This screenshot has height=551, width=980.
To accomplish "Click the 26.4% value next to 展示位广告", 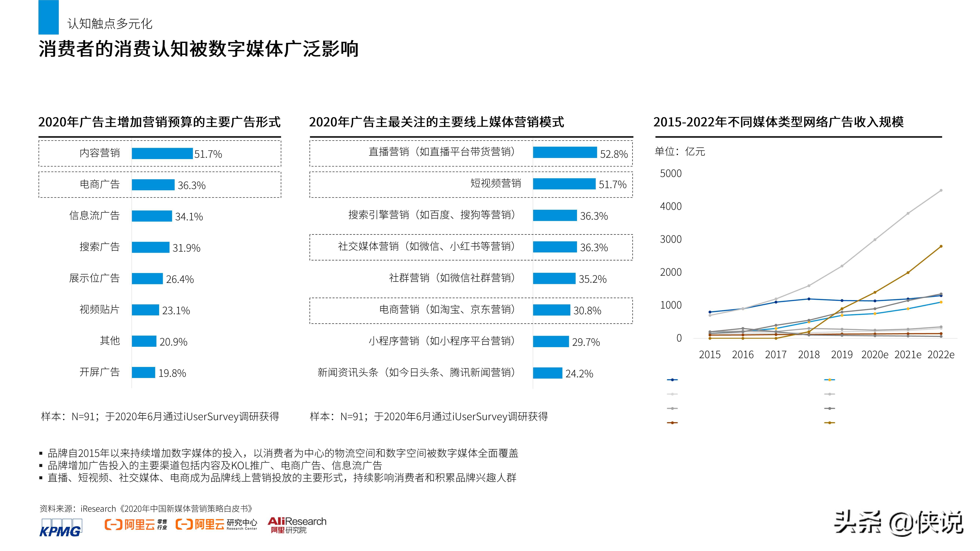I will click(x=180, y=280).
